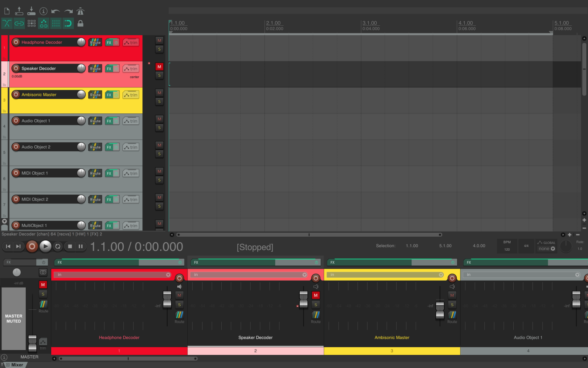
Task: Click the record arm button on Audio Object 1
Action: pyautogui.click(x=16, y=121)
